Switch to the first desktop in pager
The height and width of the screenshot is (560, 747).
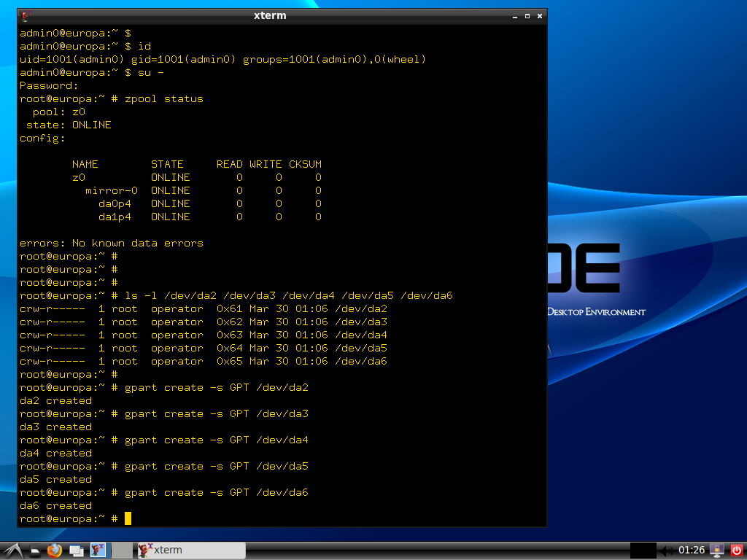click(x=98, y=550)
